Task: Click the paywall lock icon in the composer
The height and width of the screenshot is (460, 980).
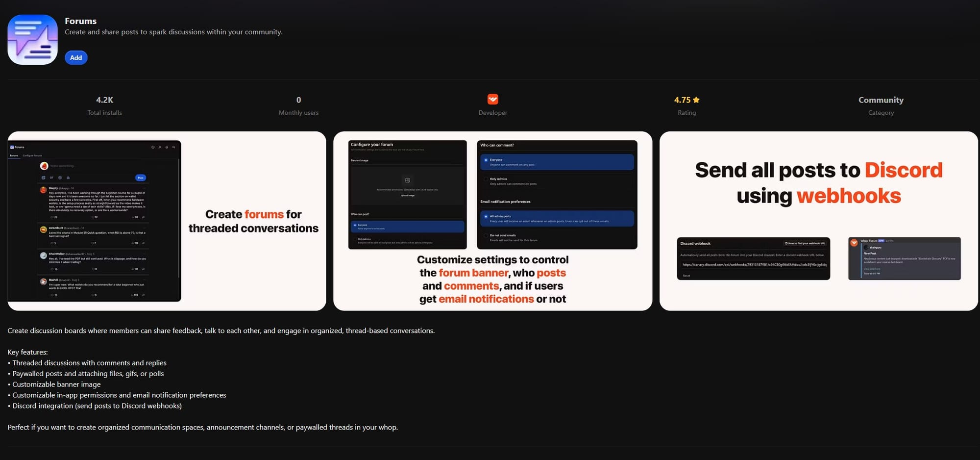Action: coord(68,178)
